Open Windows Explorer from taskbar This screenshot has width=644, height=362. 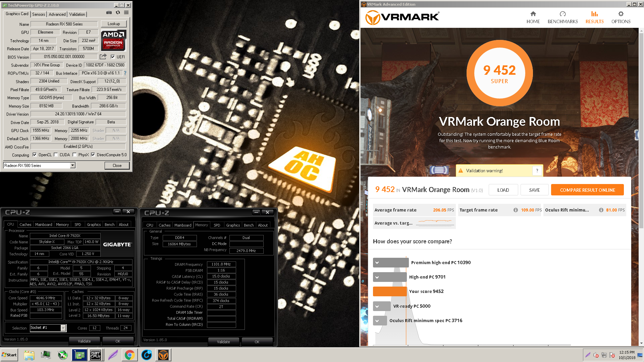coord(29,355)
